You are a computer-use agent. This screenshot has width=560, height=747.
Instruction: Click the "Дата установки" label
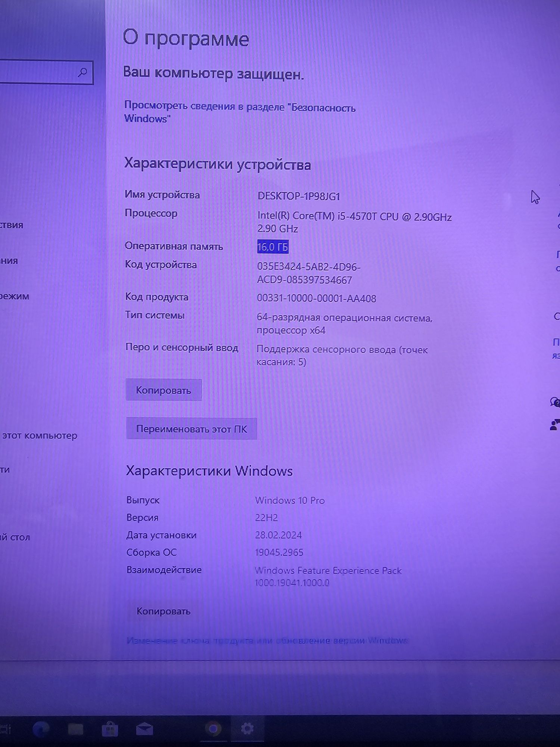click(161, 535)
